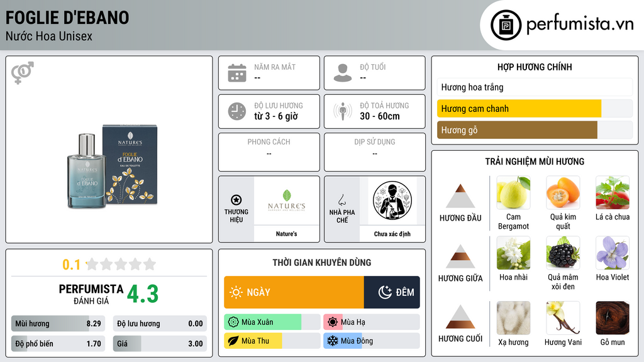Viewport: 644px width, 362px height.
Task: Click the star badge Thương hiệu icon
Action: point(236,200)
